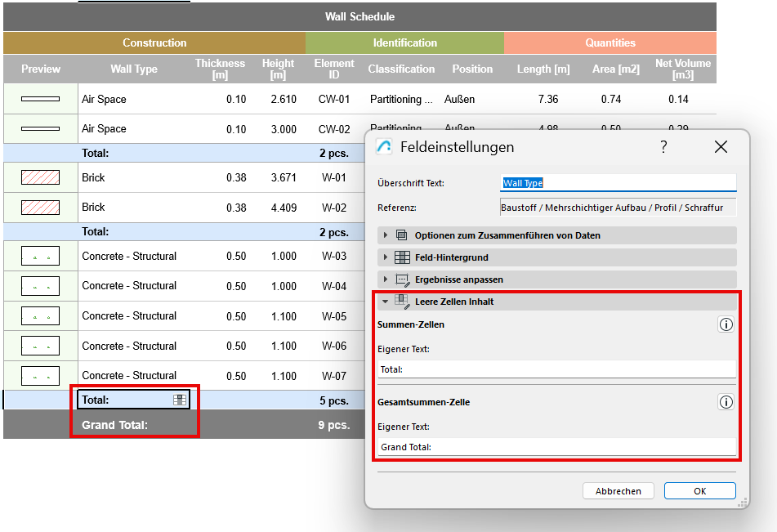The image size is (777, 532).
Task: Click the Concrete preview thumbnail for W-05
Action: [41, 315]
